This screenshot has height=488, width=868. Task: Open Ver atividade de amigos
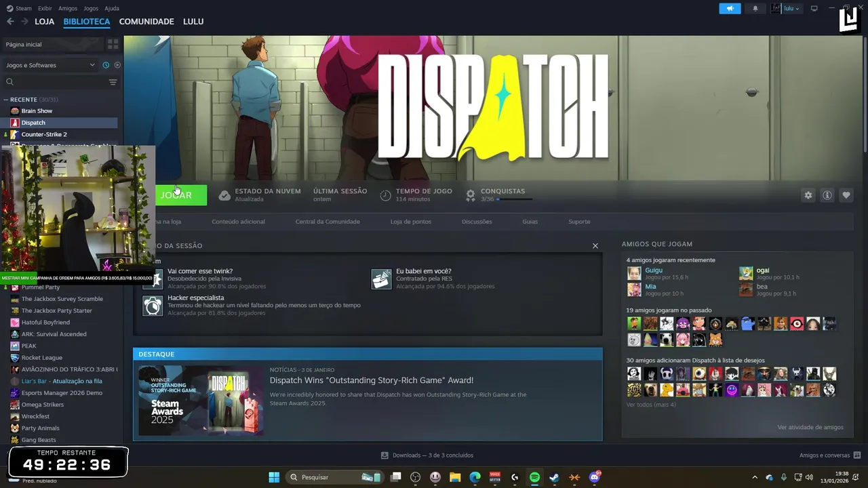[810, 427]
